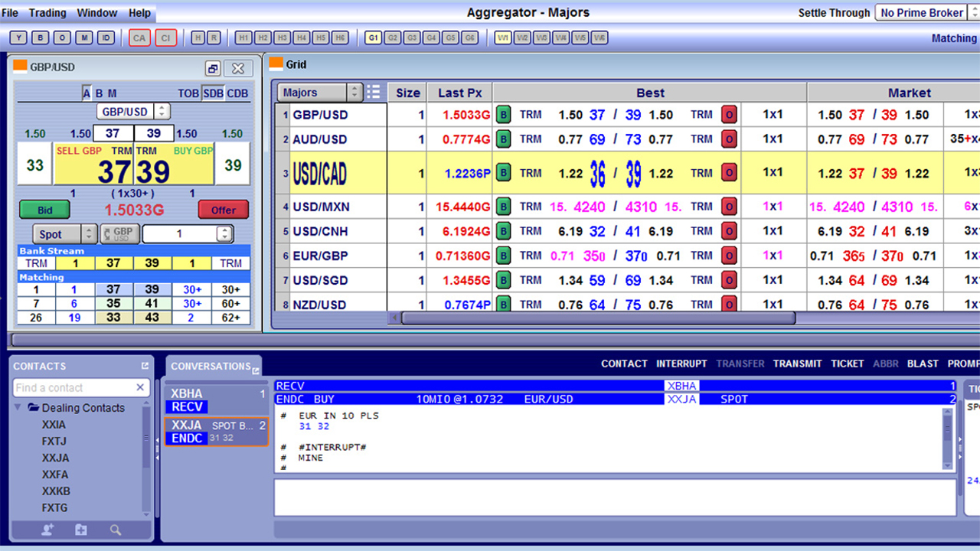Click the SELL GBP 37 price tile
Screen dimensions: 980x551
point(95,165)
